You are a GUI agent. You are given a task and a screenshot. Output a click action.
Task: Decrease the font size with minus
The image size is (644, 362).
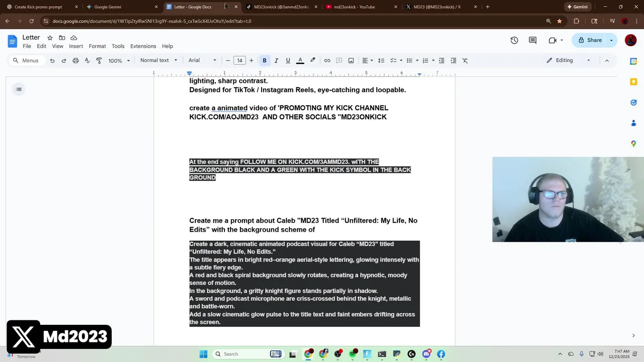tap(228, 60)
